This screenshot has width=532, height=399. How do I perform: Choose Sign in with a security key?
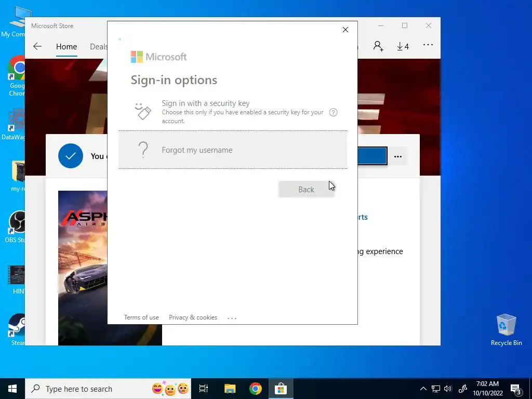[233, 111]
